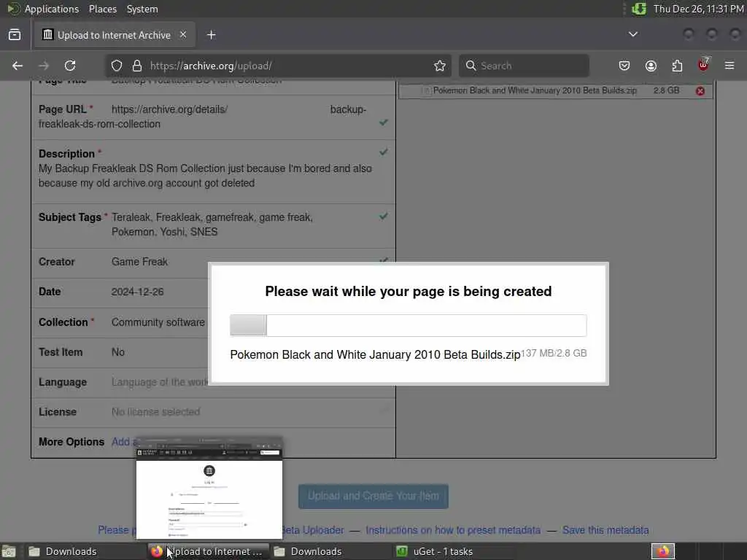Open the System menu
The image size is (747, 560).
pos(142,9)
